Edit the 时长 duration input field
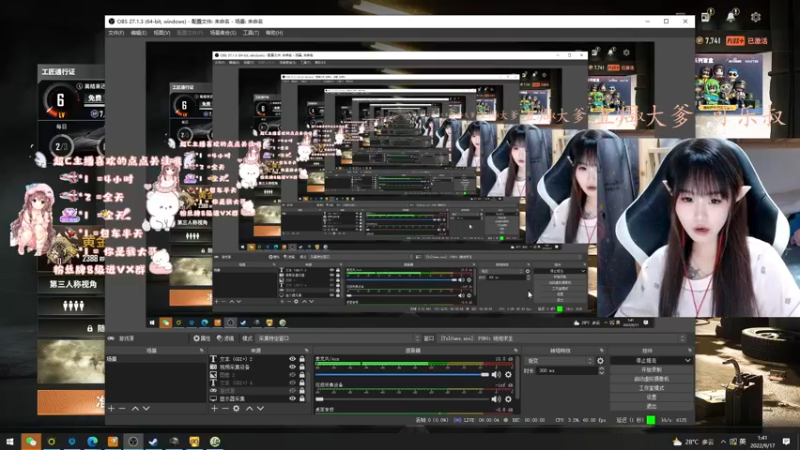Viewport: 800px width, 450px height. (x=567, y=371)
